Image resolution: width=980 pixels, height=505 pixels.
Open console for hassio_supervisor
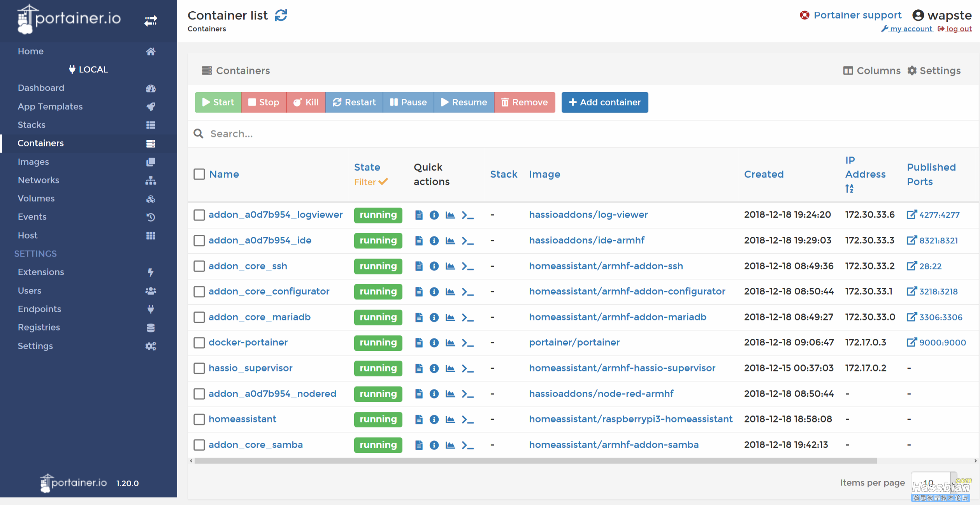(x=467, y=368)
